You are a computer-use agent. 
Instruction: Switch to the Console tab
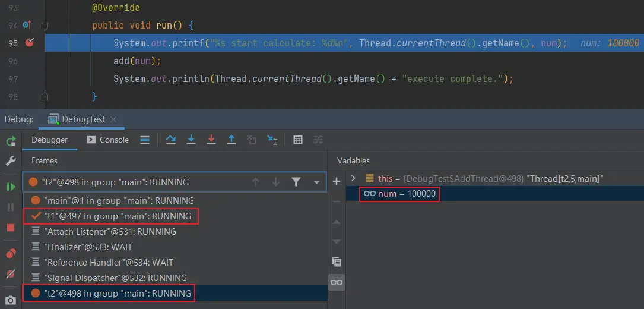pyautogui.click(x=108, y=140)
